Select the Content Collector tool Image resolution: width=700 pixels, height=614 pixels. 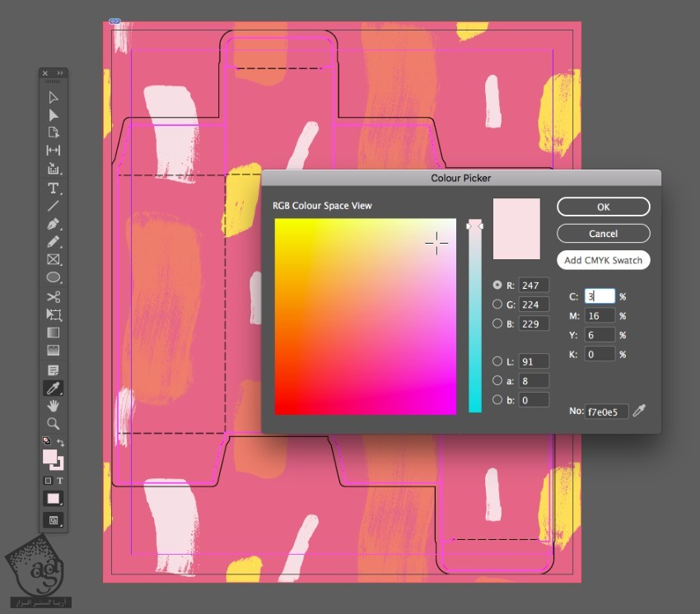[54, 169]
